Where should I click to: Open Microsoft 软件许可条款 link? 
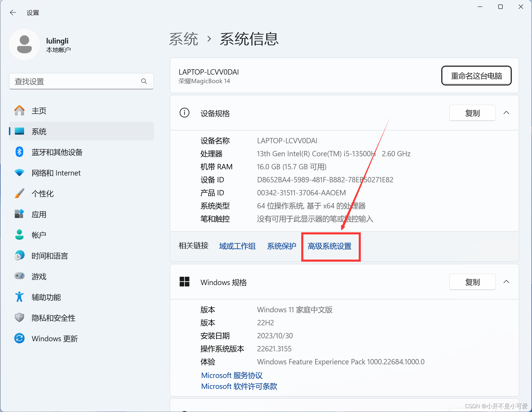tap(239, 386)
